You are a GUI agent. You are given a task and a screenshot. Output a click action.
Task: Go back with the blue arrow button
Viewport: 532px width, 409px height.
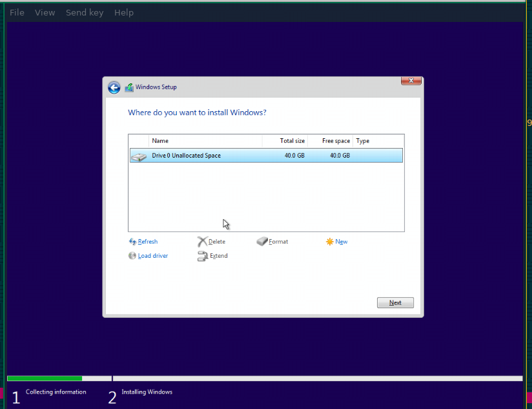click(x=114, y=88)
